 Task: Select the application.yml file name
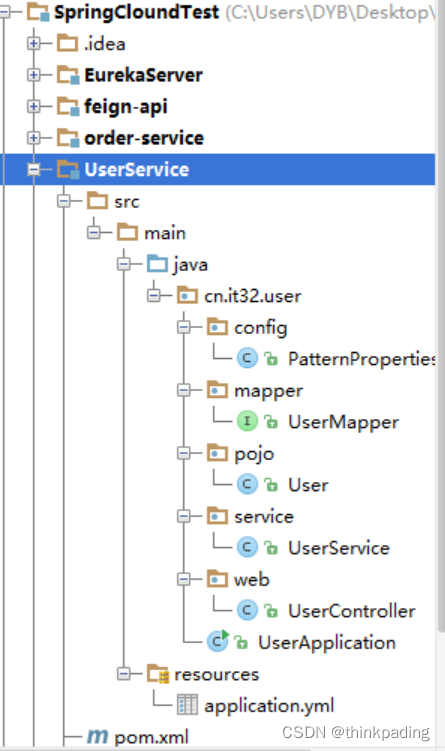point(269,706)
